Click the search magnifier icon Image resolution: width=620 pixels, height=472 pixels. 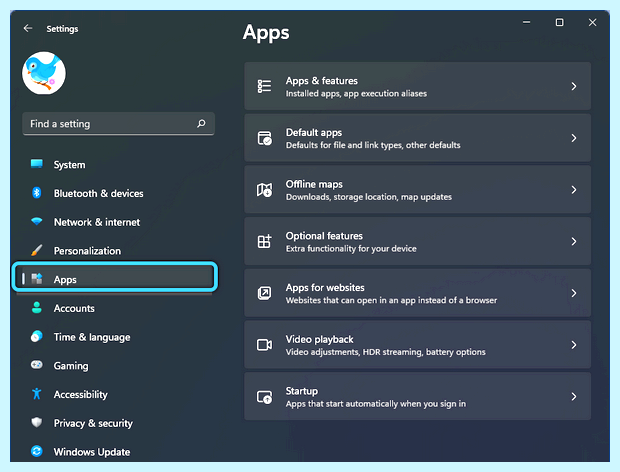point(201,124)
